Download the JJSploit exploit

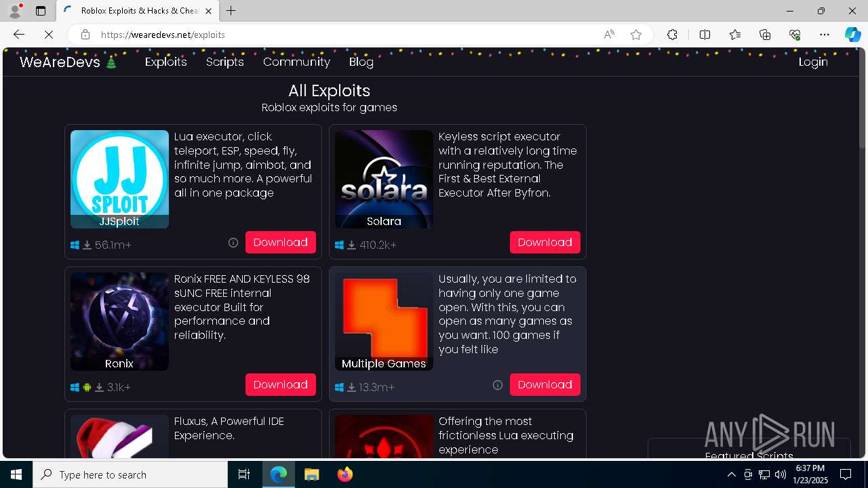point(281,242)
